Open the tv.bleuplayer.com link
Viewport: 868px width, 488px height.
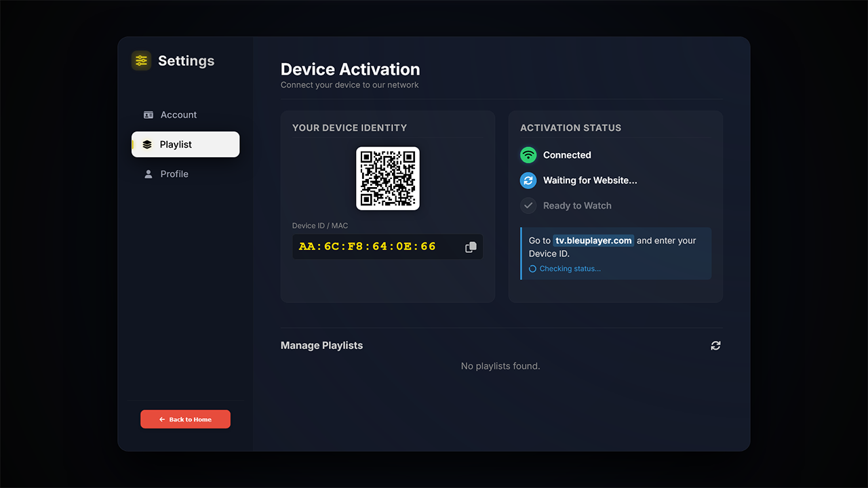pyautogui.click(x=593, y=240)
